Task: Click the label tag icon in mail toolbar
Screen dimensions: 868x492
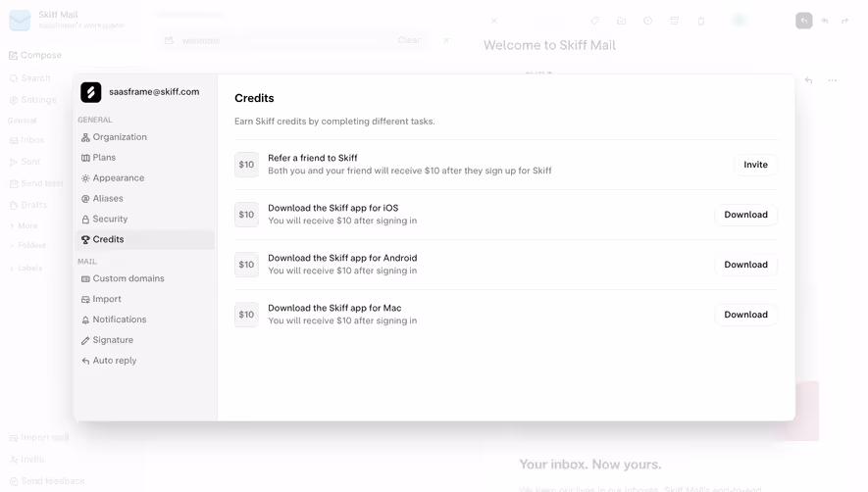Action: pyautogui.click(x=594, y=21)
